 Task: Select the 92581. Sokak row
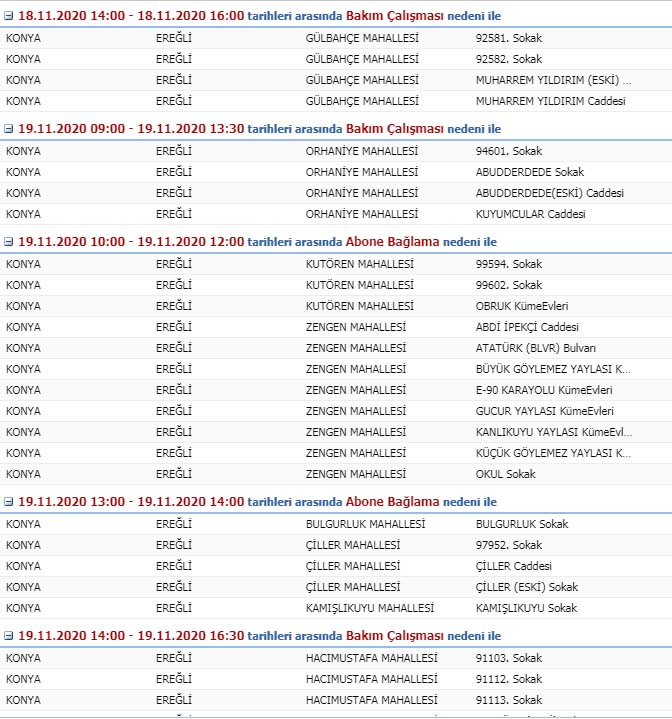[336, 38]
